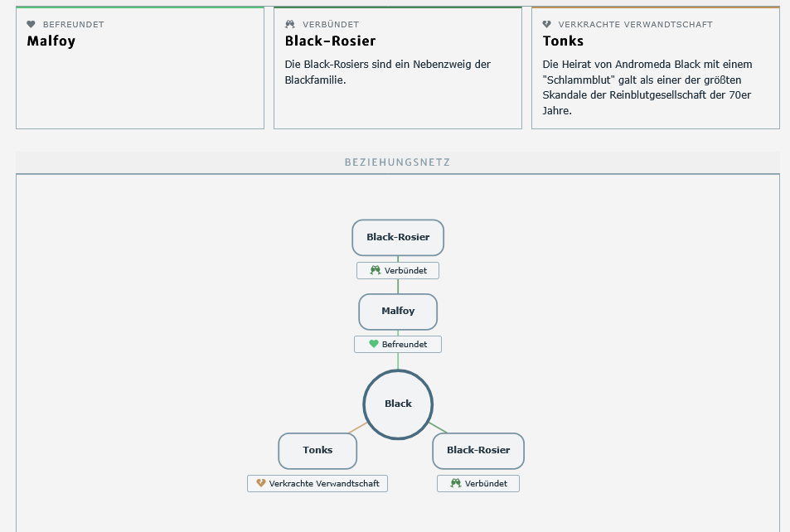Screen dimensions: 790x532
Task: Select the top Black-Rosier graph node
Action: tap(398, 237)
